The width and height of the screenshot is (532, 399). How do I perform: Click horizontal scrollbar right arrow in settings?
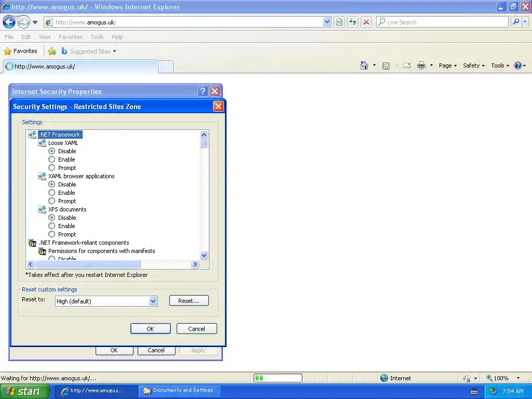195,264
